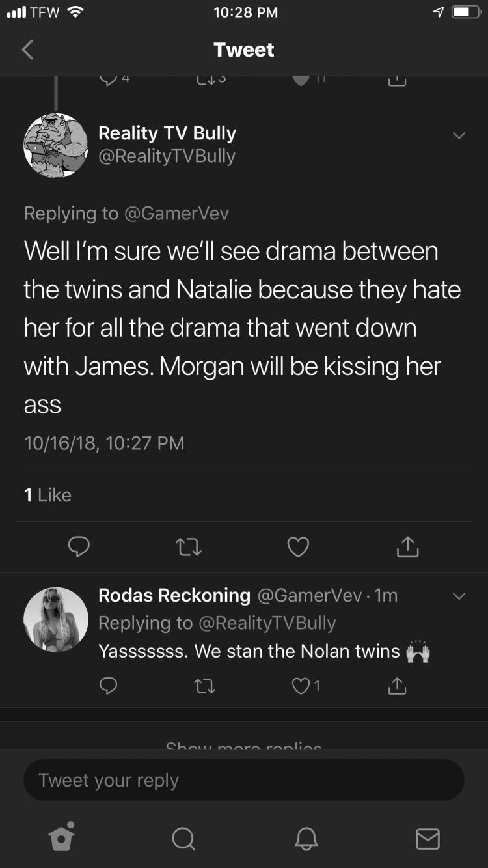Go back using the top-left arrow

(x=27, y=49)
